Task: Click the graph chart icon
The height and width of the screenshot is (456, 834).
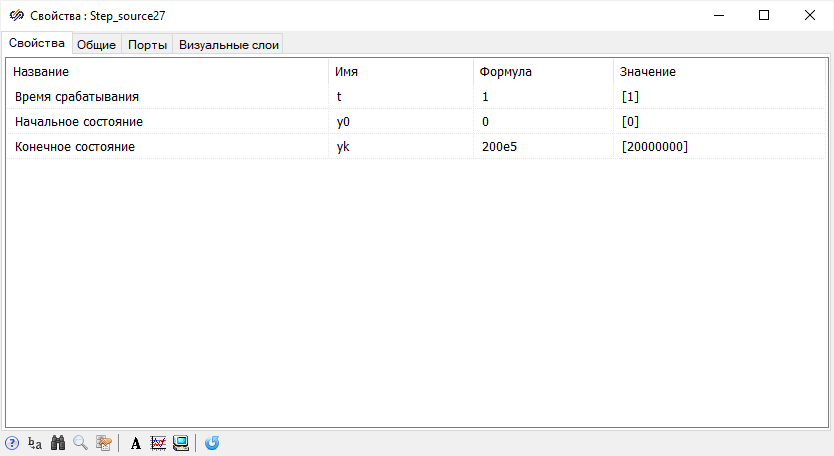Action: click(x=158, y=443)
